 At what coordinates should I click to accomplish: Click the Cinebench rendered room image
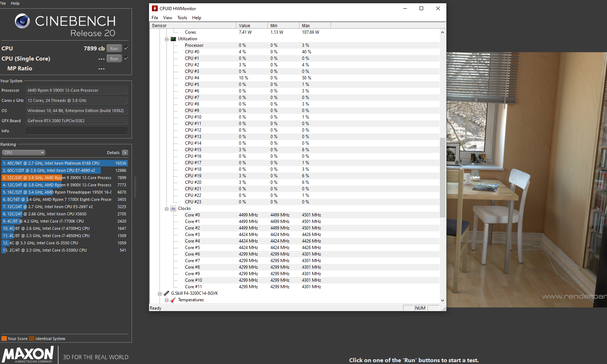(x=527, y=180)
